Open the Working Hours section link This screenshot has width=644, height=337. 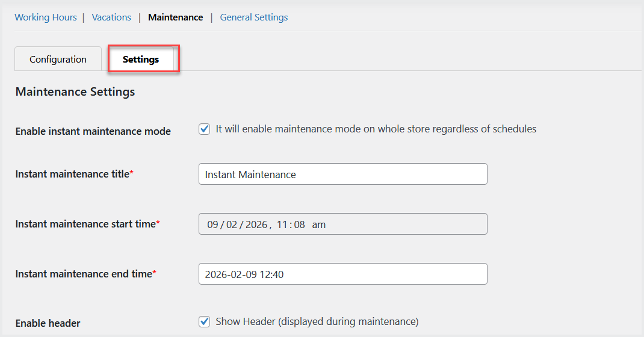coord(46,17)
